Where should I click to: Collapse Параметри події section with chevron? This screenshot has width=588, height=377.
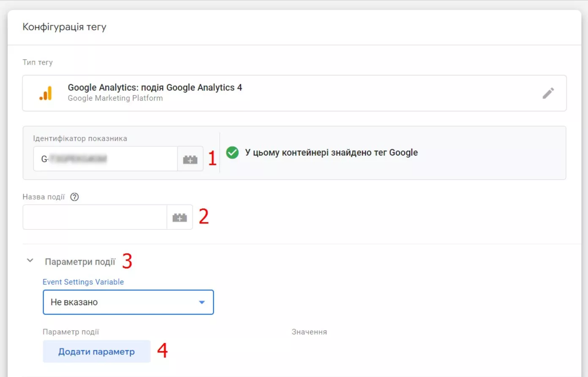(30, 261)
